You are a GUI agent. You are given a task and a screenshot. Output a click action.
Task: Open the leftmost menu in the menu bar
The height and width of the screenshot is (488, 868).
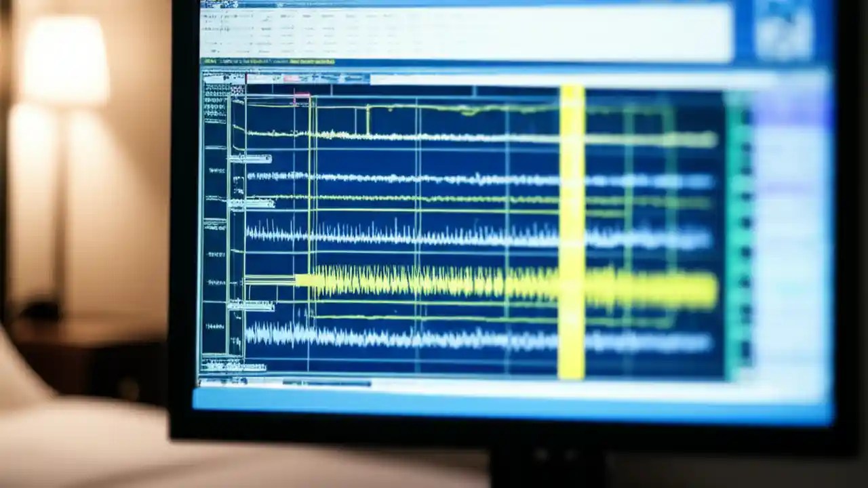pyautogui.click(x=207, y=5)
